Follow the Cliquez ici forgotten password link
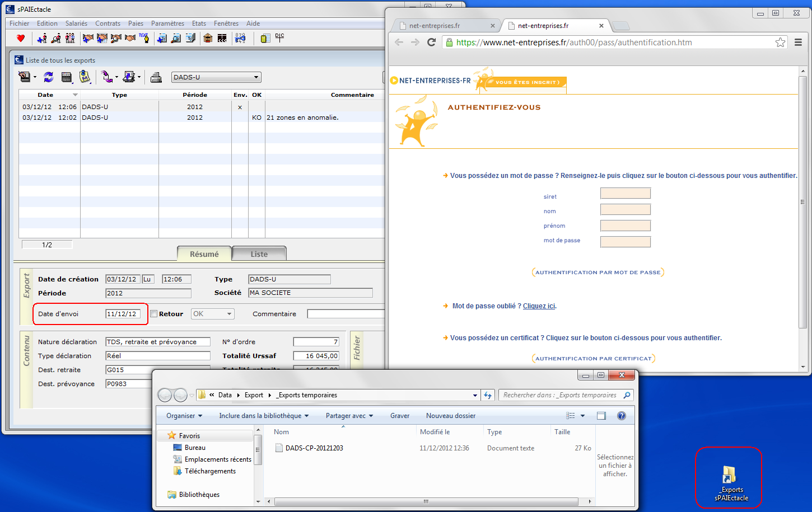Viewport: 812px width, 512px height. [x=539, y=306]
